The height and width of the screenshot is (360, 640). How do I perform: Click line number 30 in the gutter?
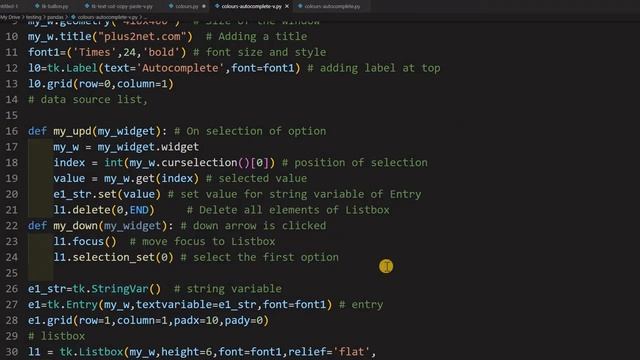[12, 352]
